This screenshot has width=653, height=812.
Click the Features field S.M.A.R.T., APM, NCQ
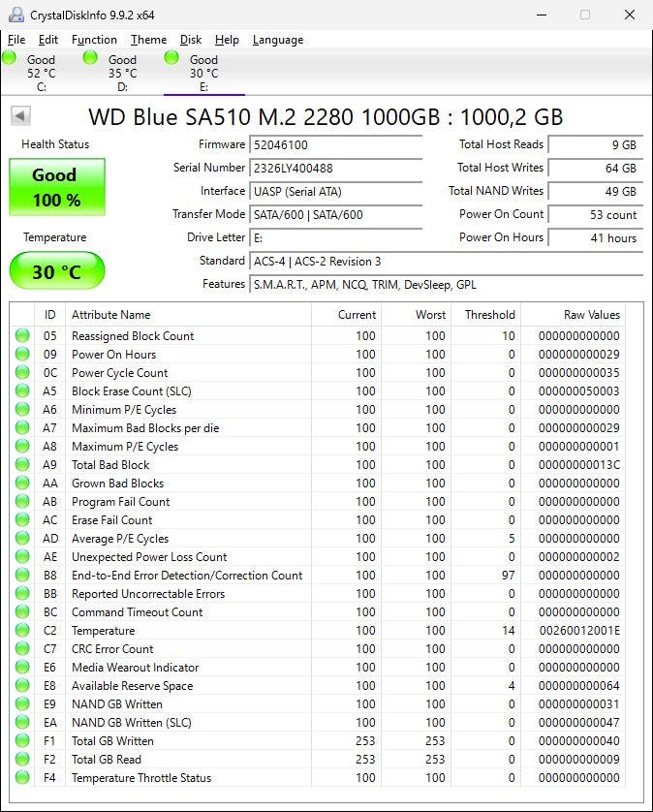pos(446,284)
